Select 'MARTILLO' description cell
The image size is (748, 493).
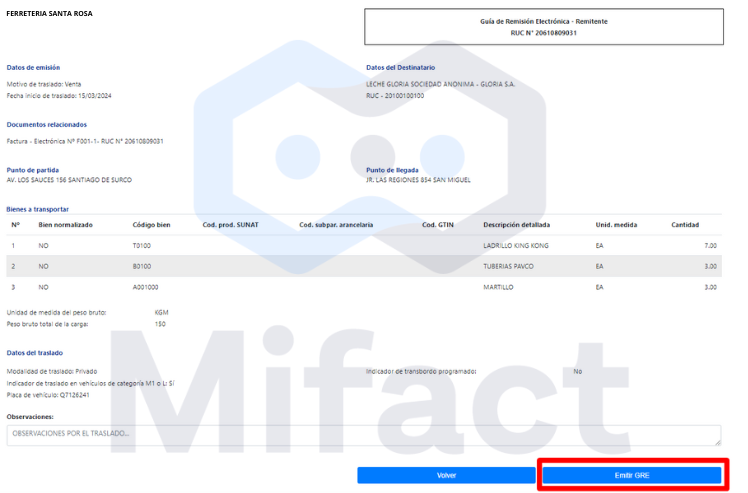(499, 288)
